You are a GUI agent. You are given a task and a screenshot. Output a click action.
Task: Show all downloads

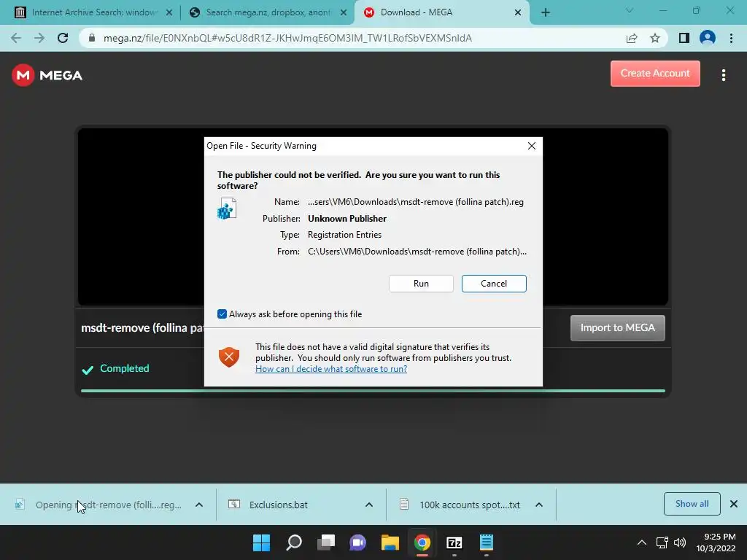(x=692, y=504)
